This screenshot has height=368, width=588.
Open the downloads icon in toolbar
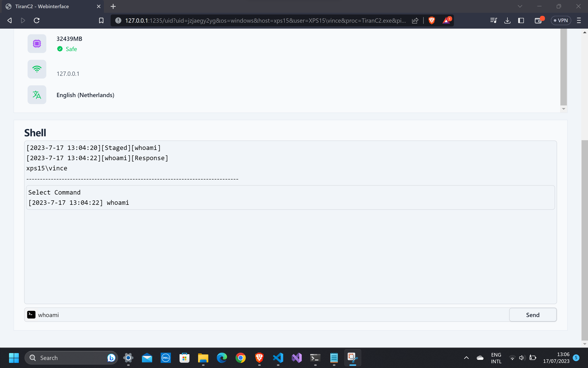(507, 20)
